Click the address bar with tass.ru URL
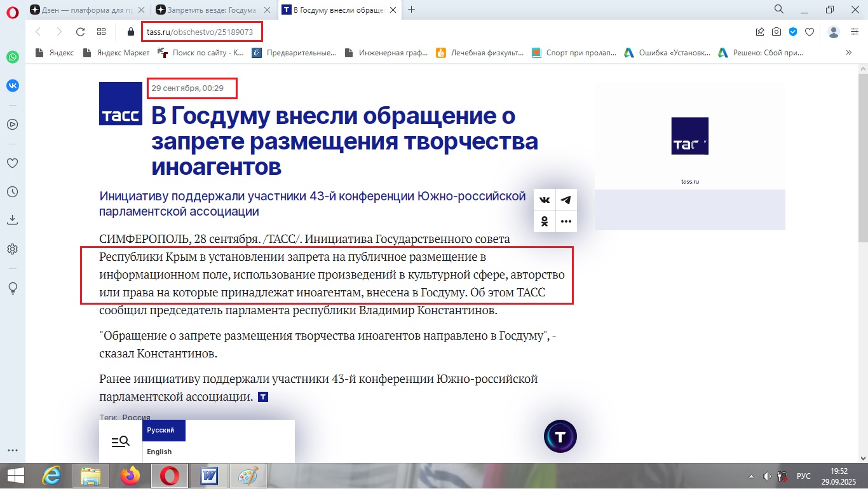 pyautogui.click(x=381, y=32)
